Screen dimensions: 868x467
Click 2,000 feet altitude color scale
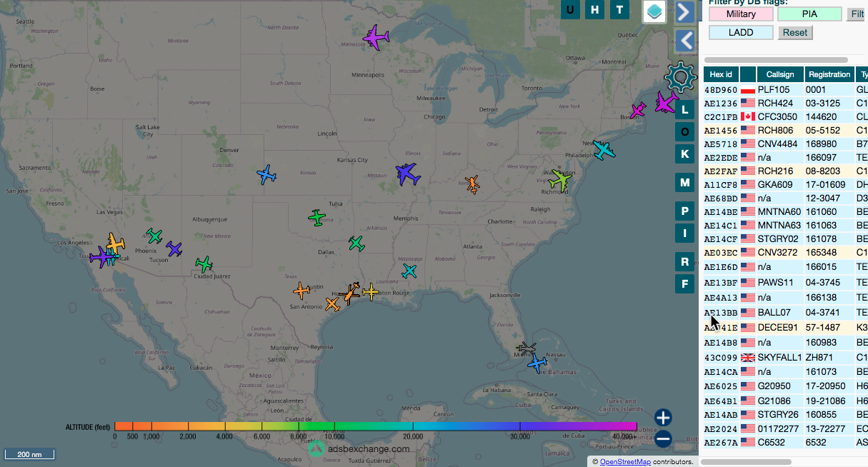(187, 426)
